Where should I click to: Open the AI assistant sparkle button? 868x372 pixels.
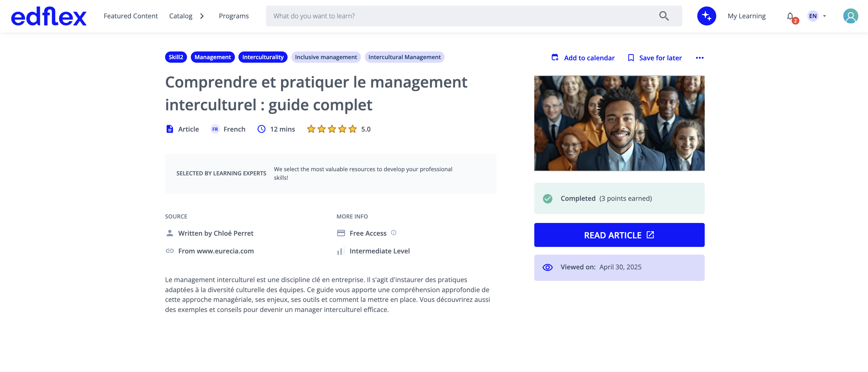pos(706,16)
